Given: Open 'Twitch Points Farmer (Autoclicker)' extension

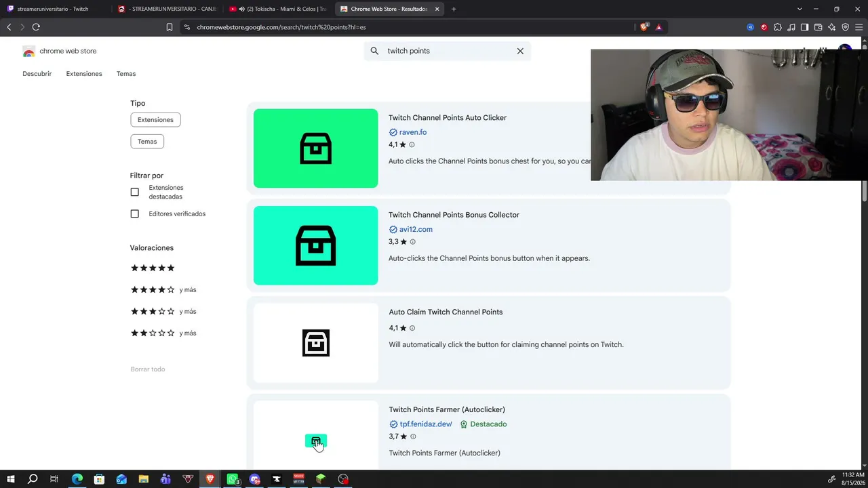Looking at the screenshot, I should (447, 410).
